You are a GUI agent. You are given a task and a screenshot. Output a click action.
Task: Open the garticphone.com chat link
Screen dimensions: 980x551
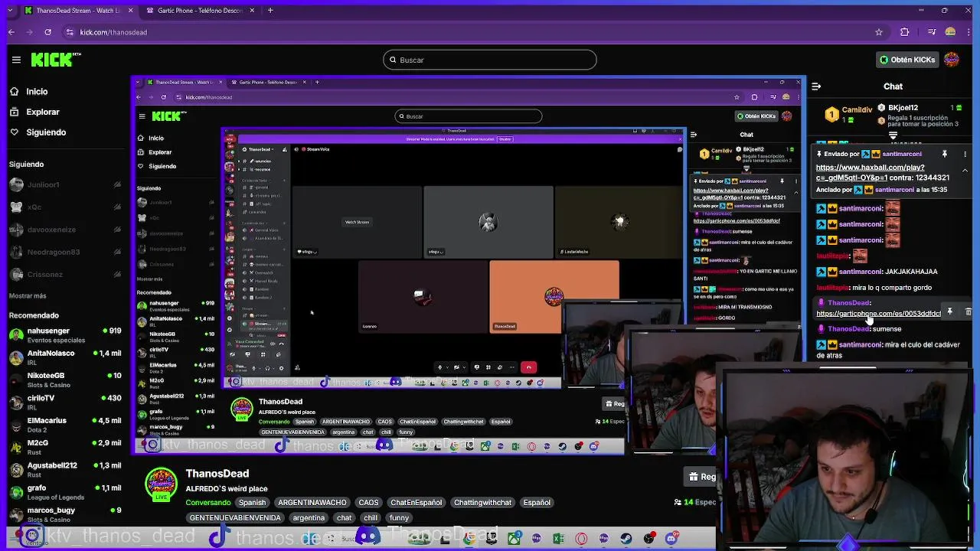[878, 314]
